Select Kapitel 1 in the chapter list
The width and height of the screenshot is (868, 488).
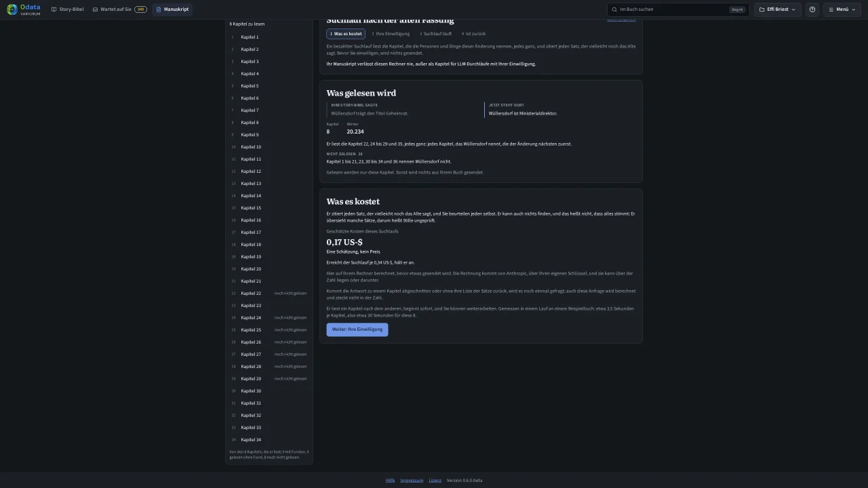pyautogui.click(x=269, y=37)
